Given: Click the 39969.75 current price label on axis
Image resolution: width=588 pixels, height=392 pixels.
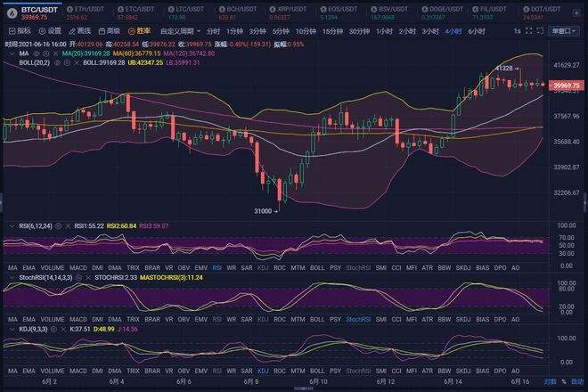Looking at the screenshot, I should [x=567, y=86].
